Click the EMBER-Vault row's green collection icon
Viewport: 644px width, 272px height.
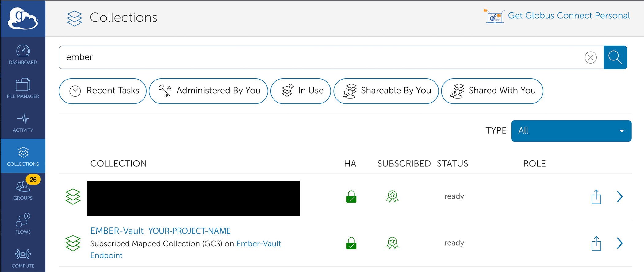click(73, 243)
